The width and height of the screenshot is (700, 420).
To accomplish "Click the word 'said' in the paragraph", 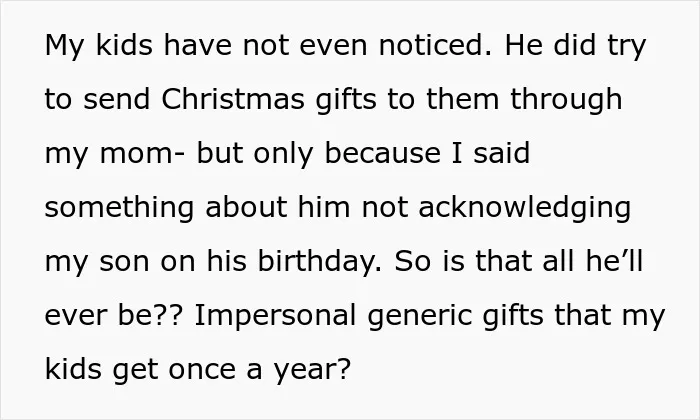I will point(501,153).
